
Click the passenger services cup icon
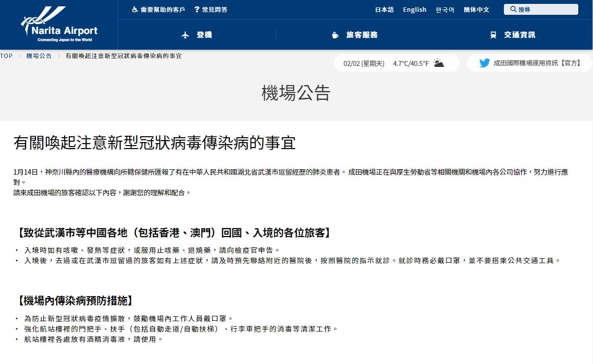[335, 35]
